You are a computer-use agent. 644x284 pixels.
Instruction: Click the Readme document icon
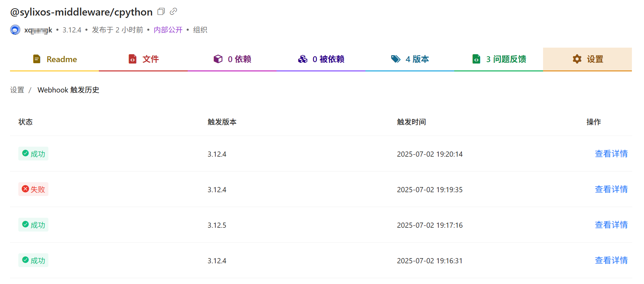(37, 59)
